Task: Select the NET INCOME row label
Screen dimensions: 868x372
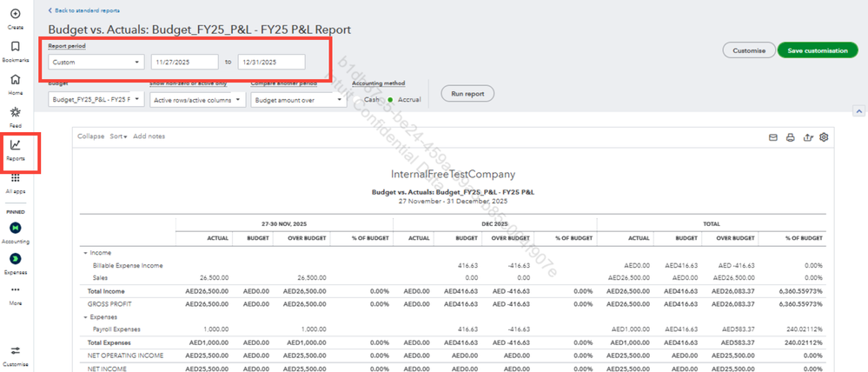Action: click(107, 369)
